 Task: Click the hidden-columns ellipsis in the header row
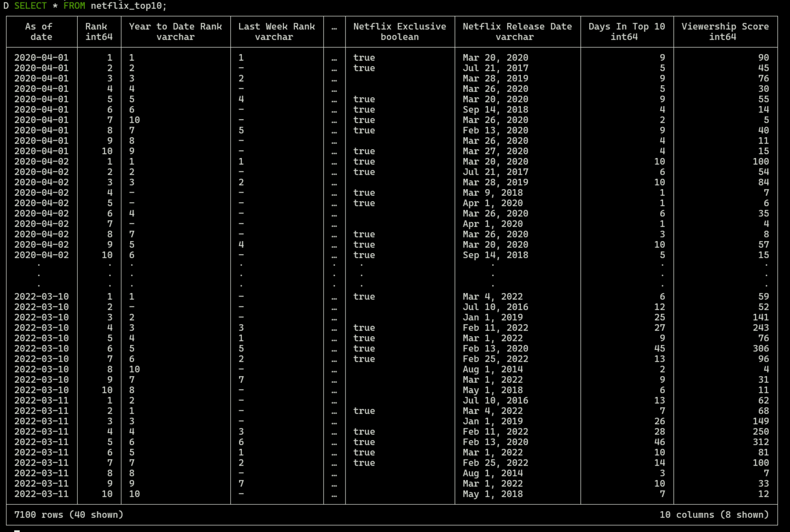[x=334, y=28]
